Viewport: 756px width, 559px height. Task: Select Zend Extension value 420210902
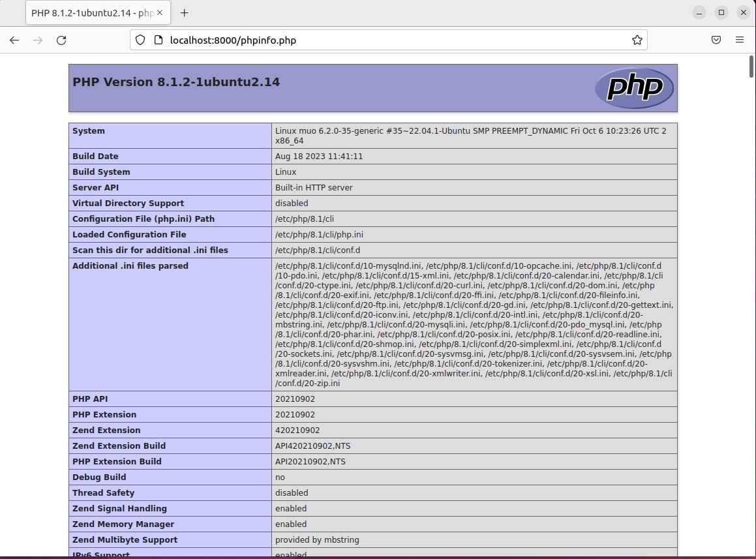[297, 431]
